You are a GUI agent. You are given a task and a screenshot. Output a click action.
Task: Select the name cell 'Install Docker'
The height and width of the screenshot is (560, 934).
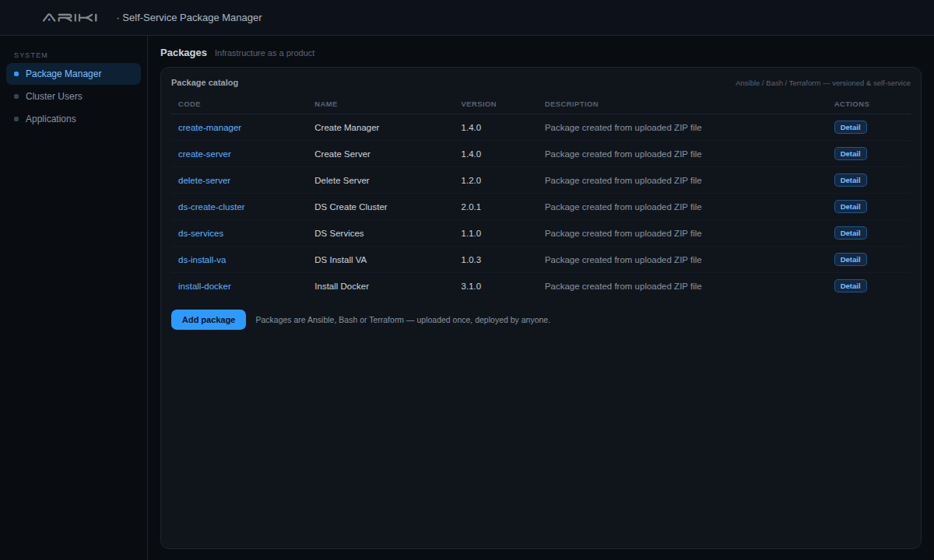click(342, 286)
